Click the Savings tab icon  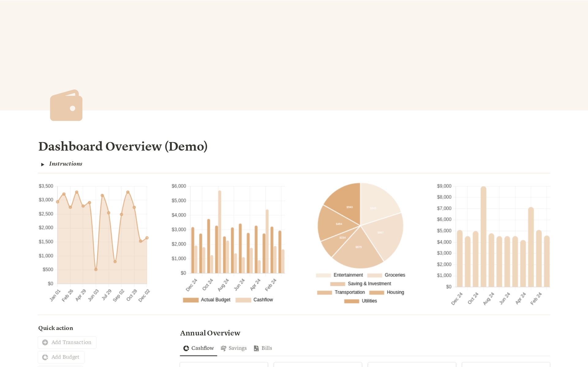click(x=223, y=348)
